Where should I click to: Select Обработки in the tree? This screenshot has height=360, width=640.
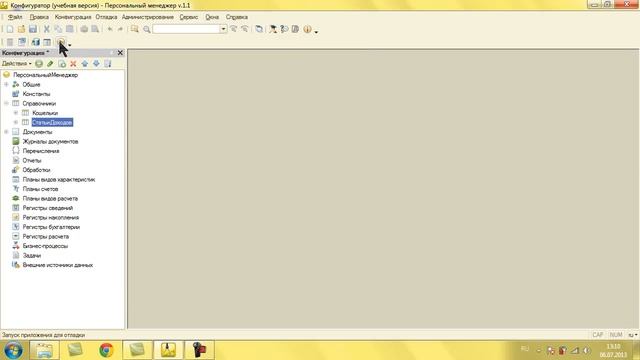(36, 170)
